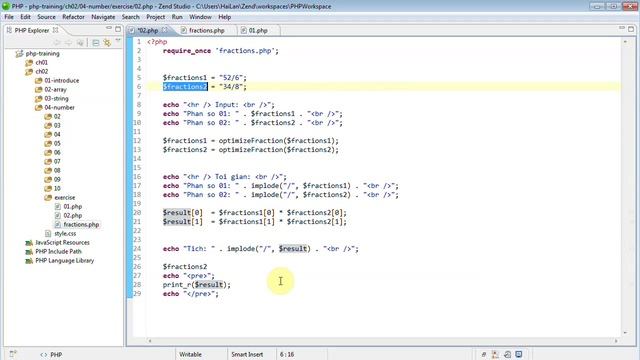The image size is (640, 360).
Task: Select folder 06 under 04-number
Action: 57,152
